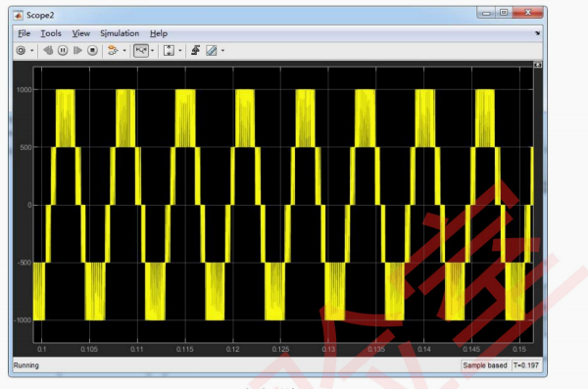
Task: Pause the running simulation
Action: click(63, 50)
